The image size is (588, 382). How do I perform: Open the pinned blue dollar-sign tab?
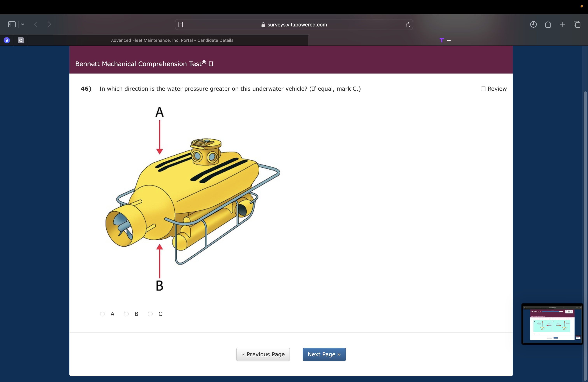[x=7, y=40]
